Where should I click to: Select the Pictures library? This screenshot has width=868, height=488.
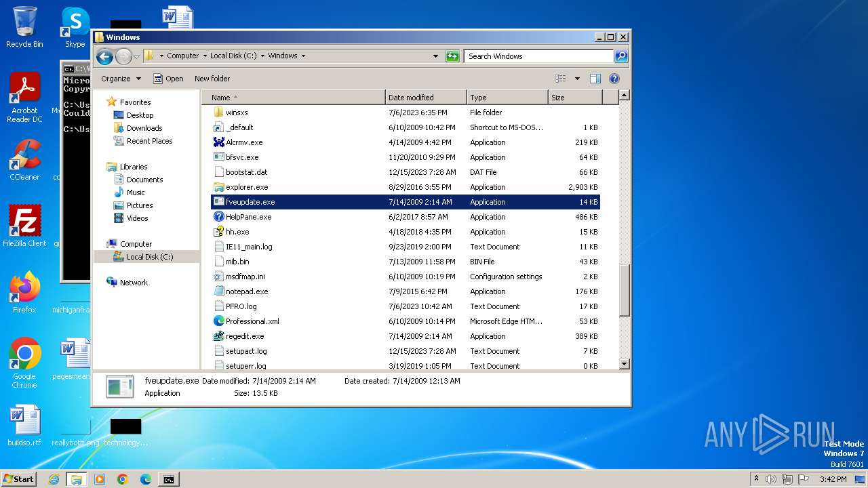coord(140,205)
